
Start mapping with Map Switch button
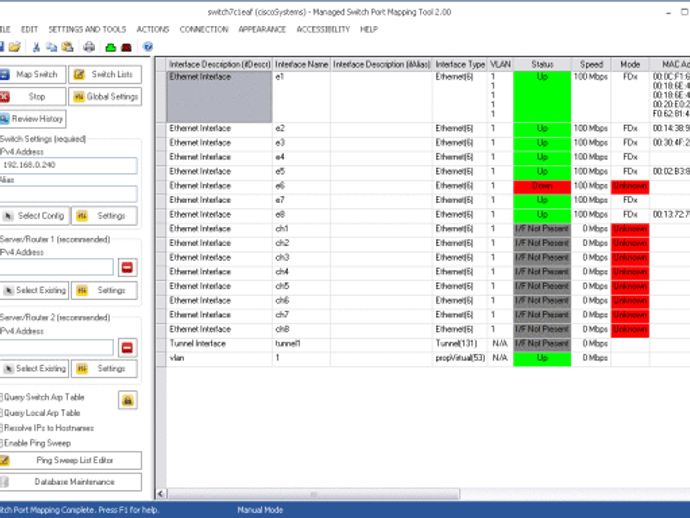coord(32,74)
